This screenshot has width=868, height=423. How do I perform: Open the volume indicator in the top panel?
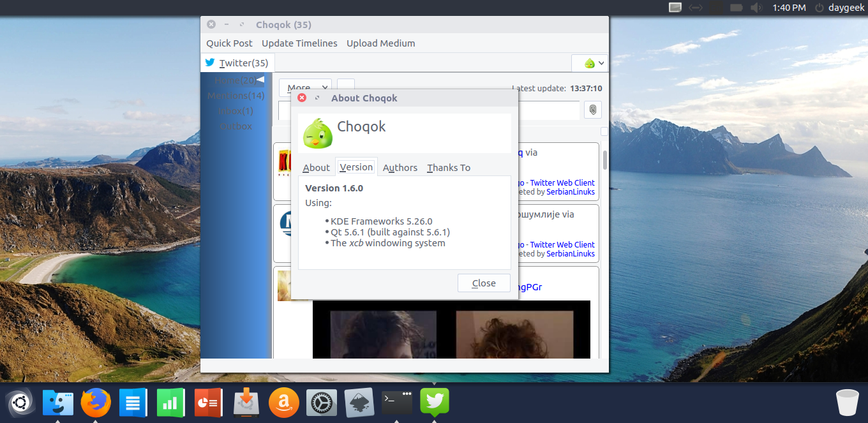pyautogui.click(x=756, y=8)
